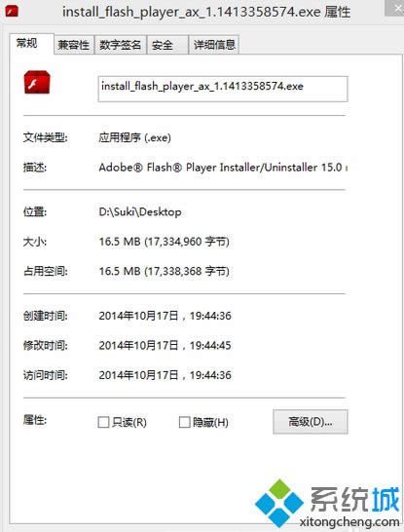Close the properties dialog window

(395, 8)
